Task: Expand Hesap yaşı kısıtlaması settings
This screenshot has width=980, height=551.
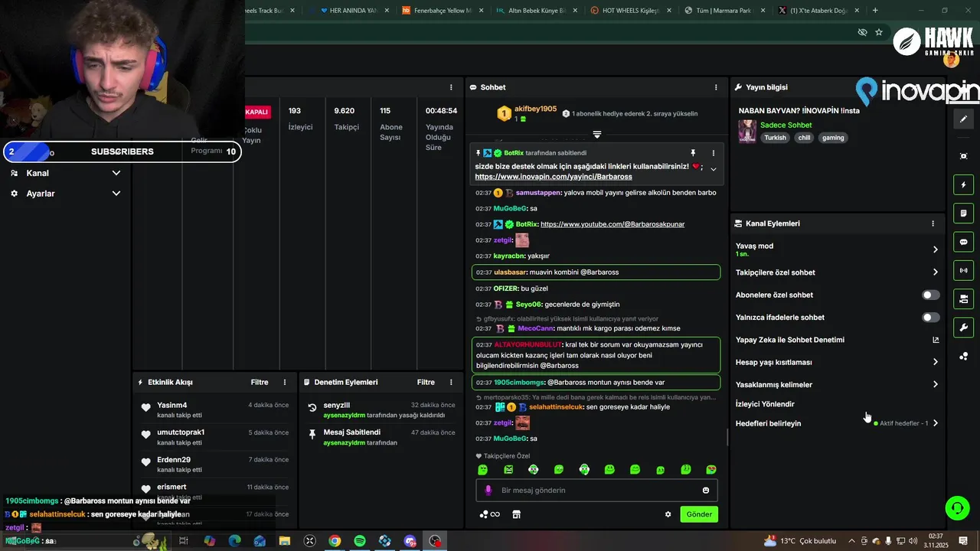Action: pos(936,362)
